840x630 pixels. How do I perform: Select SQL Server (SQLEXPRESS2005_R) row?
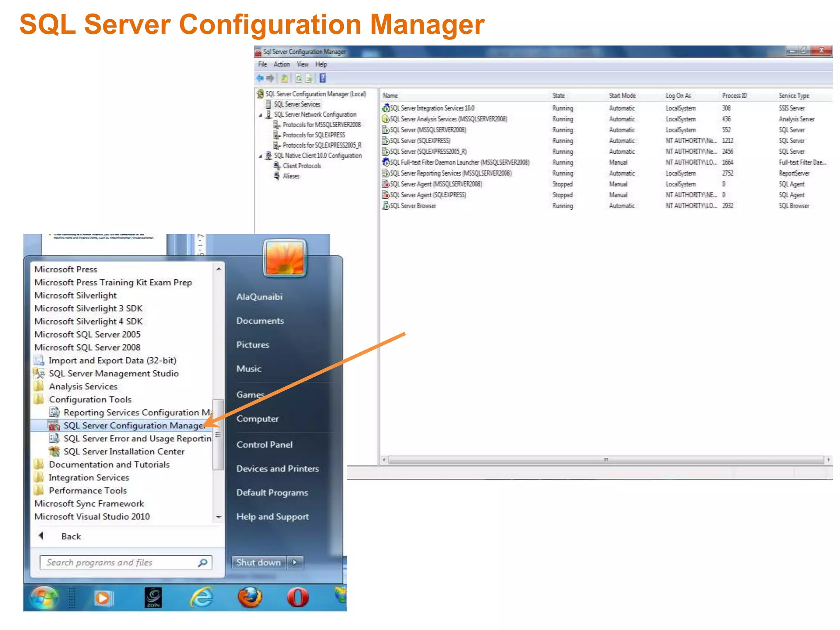(606, 152)
